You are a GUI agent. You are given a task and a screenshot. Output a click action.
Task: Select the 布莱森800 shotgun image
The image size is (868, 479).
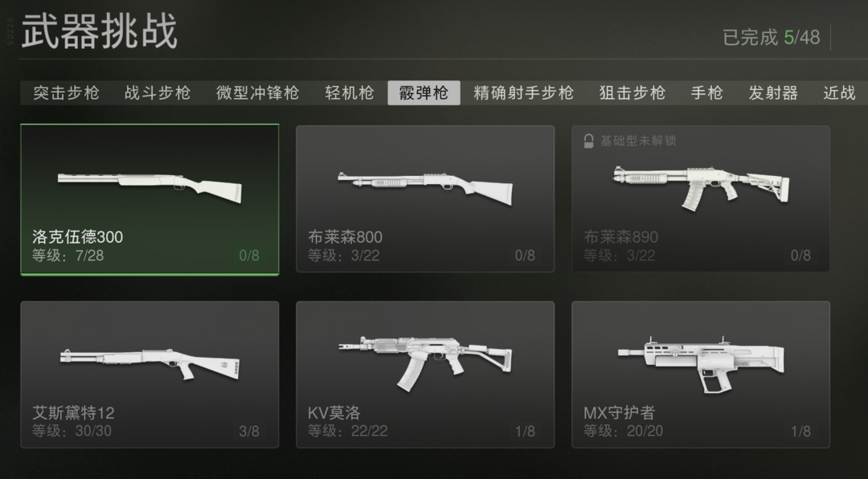pyautogui.click(x=425, y=188)
